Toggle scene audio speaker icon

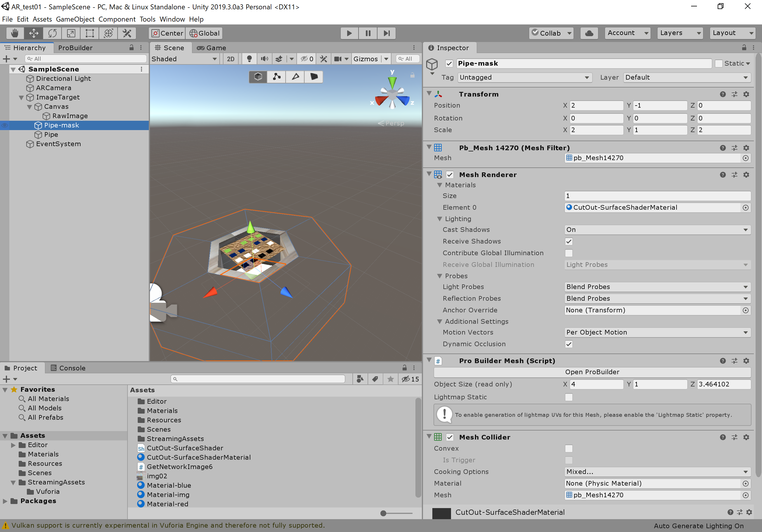(264, 59)
